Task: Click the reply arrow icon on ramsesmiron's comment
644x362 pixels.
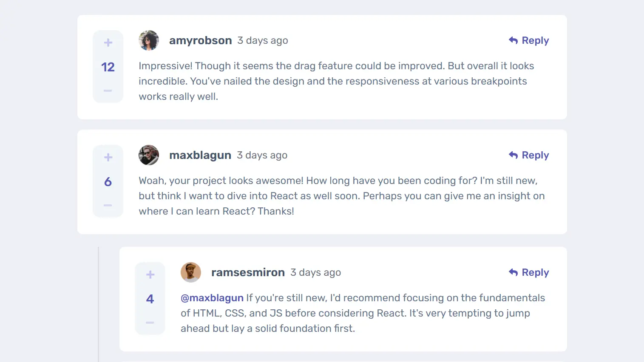Action: point(513,272)
